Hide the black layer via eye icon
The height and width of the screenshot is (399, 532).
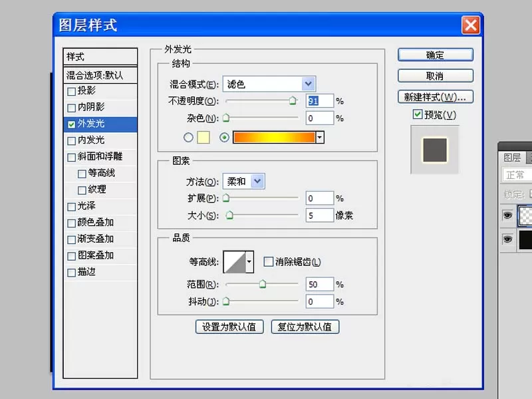coord(507,239)
